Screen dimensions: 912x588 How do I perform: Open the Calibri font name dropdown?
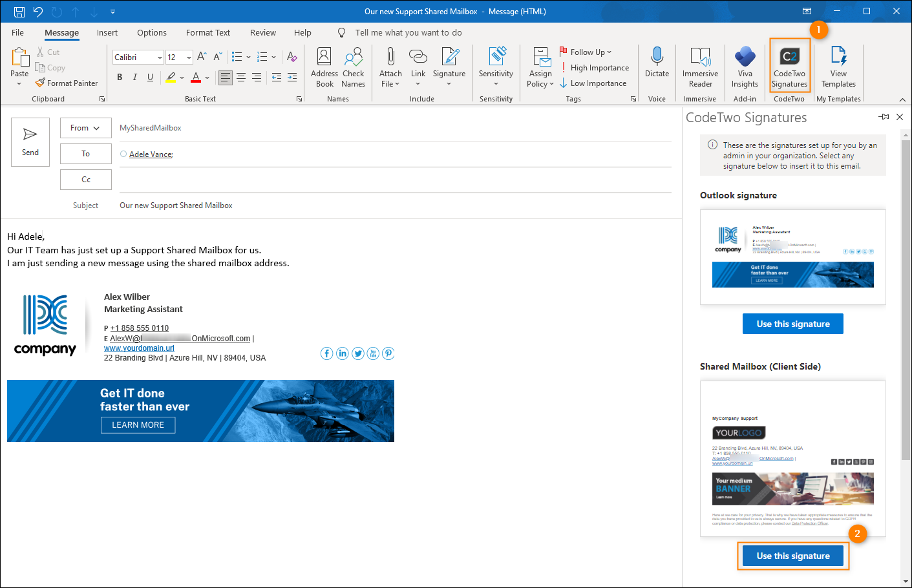(160, 58)
